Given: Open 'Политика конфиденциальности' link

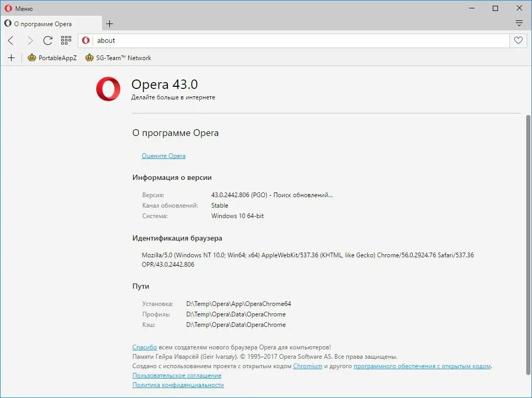Looking at the screenshot, I should click(178, 385).
